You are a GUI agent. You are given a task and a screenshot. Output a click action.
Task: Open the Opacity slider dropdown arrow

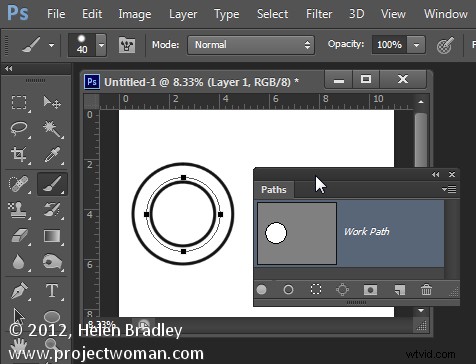(x=416, y=45)
